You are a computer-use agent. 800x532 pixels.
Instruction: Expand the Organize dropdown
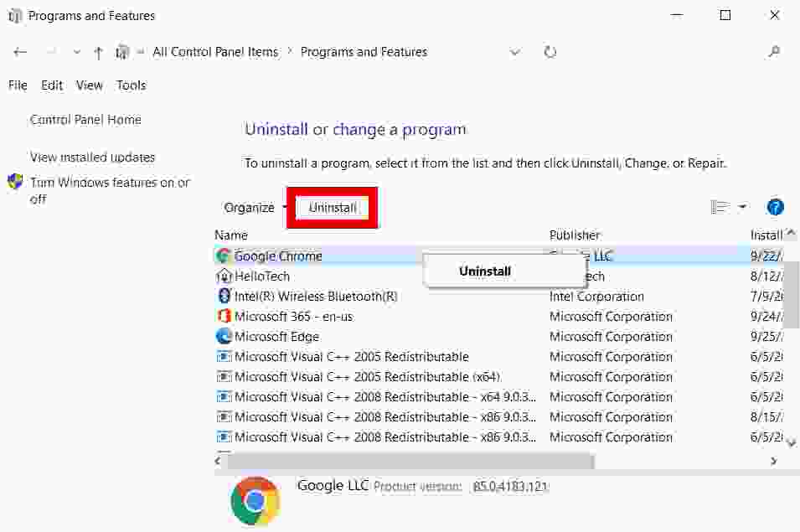point(254,208)
